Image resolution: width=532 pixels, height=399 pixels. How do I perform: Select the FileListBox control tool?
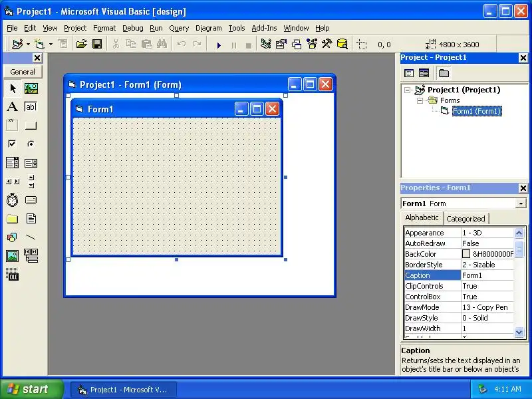click(31, 219)
